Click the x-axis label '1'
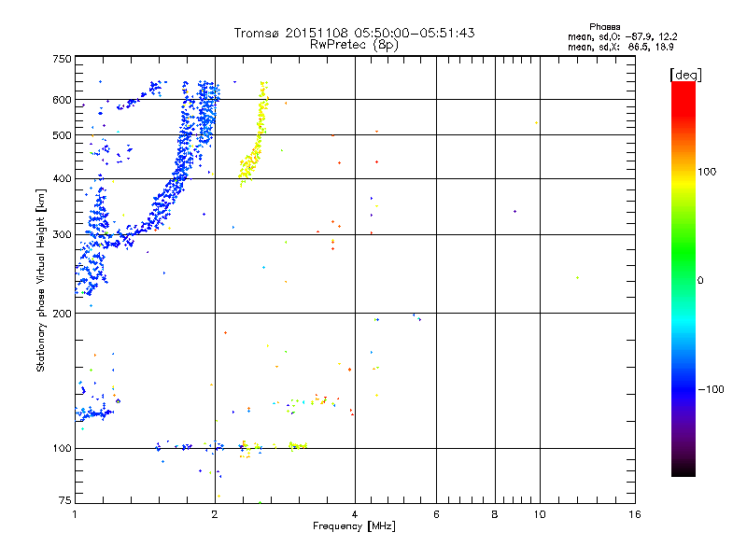Image resolution: width=747 pixels, height=560 pixels. (x=75, y=514)
